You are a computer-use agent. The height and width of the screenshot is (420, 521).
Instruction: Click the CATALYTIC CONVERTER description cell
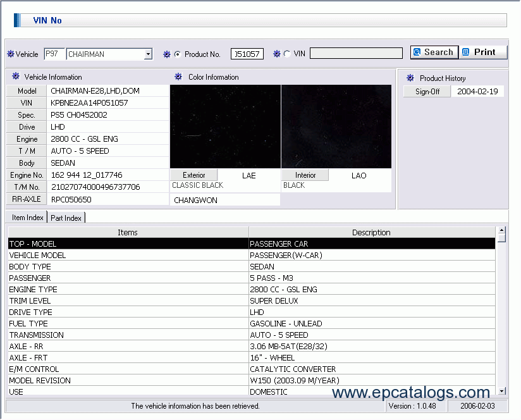(372, 369)
